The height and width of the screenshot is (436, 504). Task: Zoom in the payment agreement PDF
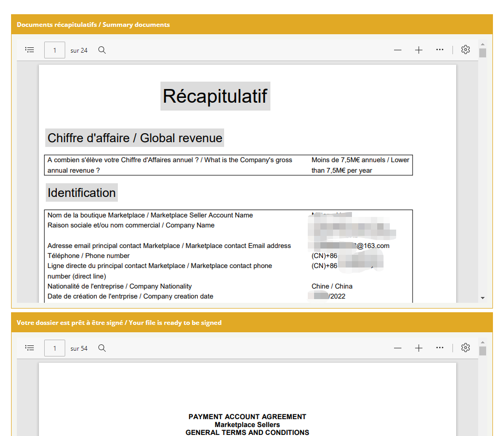[419, 348]
